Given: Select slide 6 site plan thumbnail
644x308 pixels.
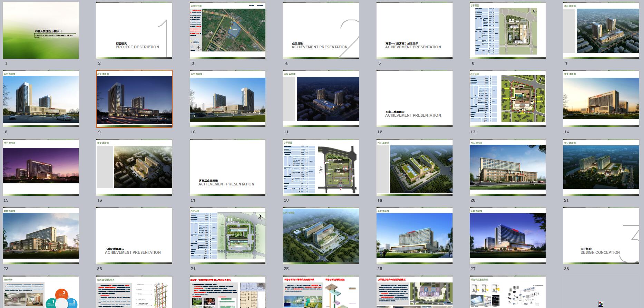Looking at the screenshot, I should pyautogui.click(x=508, y=30).
